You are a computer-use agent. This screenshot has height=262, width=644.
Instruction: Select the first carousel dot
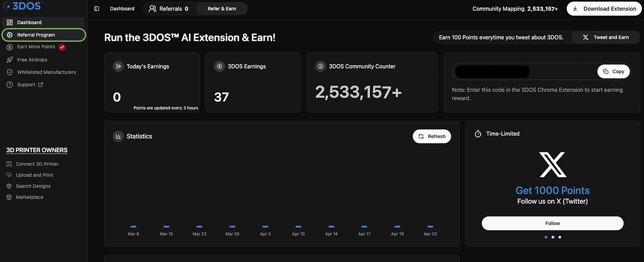point(546,237)
